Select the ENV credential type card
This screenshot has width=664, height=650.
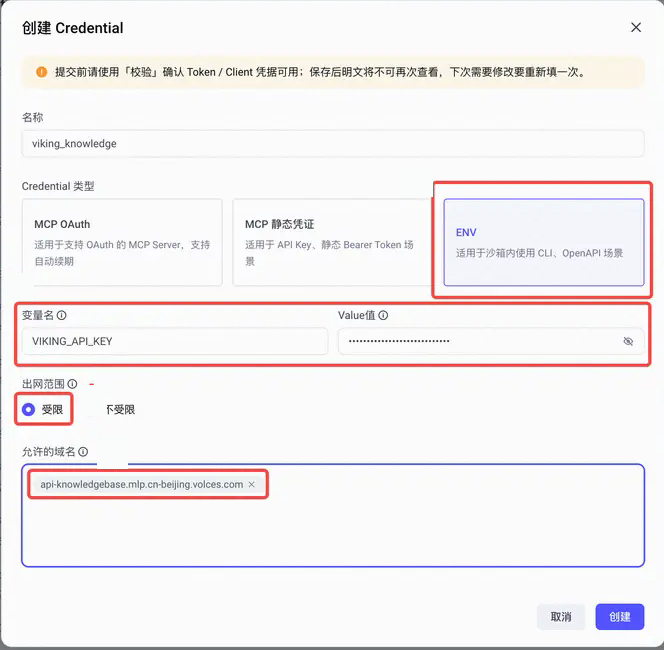click(x=544, y=242)
